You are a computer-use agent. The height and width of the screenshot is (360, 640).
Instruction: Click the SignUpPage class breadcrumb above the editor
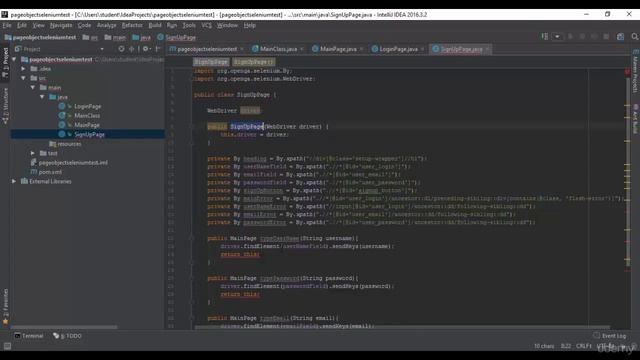point(211,62)
